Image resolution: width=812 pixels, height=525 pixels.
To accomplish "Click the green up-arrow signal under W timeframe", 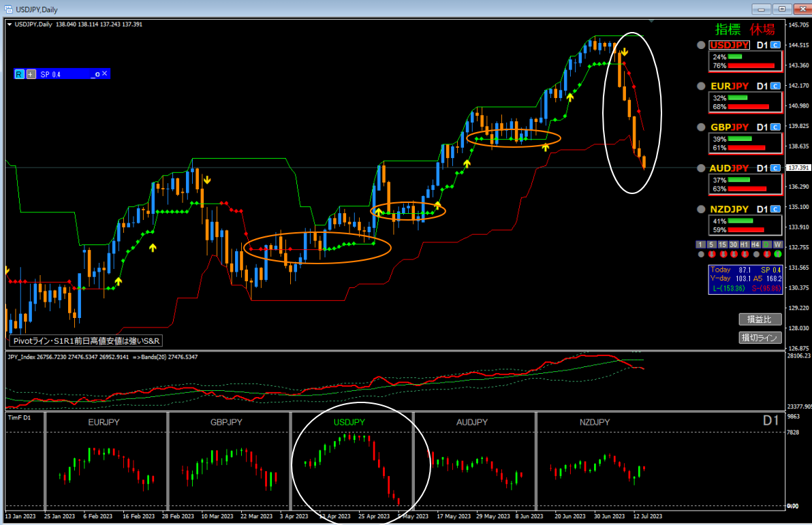I will tap(777, 255).
